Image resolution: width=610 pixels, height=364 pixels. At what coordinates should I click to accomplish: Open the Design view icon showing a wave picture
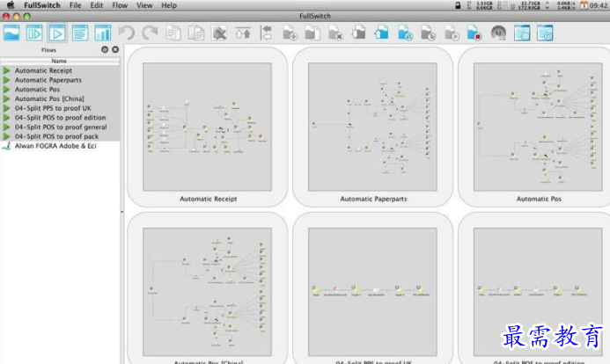click(x=11, y=33)
